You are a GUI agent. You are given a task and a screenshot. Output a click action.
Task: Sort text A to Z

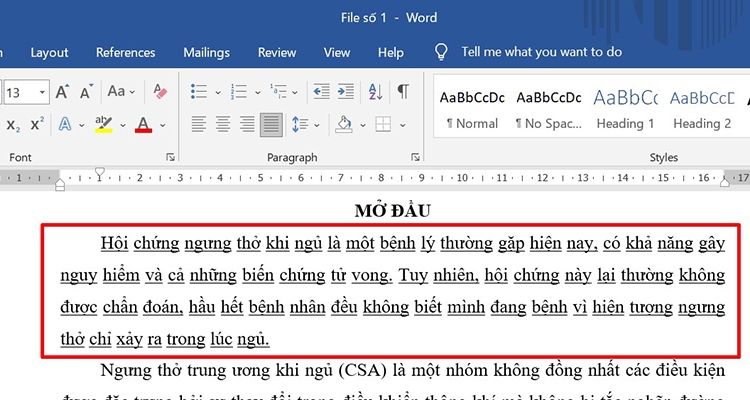coord(375,91)
